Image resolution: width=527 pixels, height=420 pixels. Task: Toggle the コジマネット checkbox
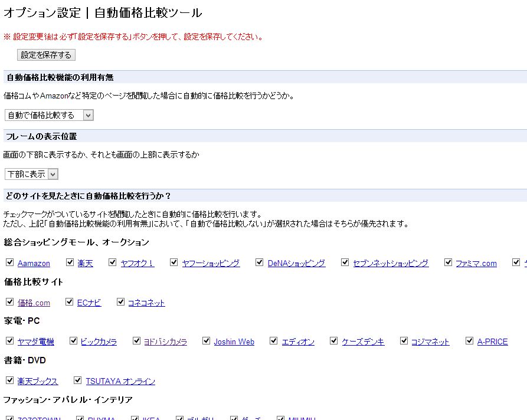404,341
